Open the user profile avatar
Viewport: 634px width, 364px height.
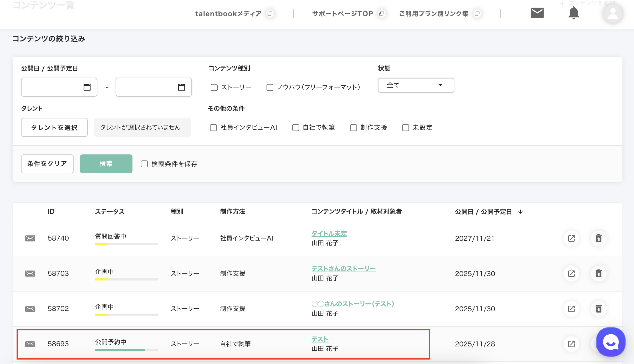click(613, 14)
